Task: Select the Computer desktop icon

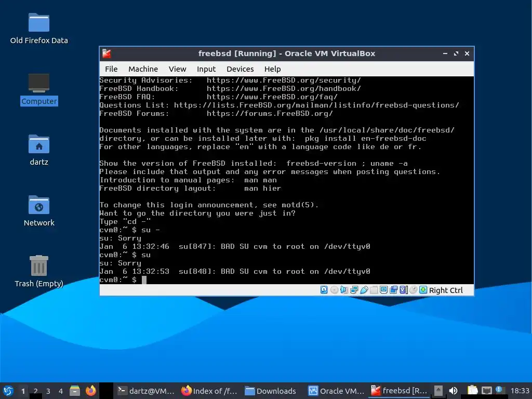Action: [x=39, y=89]
